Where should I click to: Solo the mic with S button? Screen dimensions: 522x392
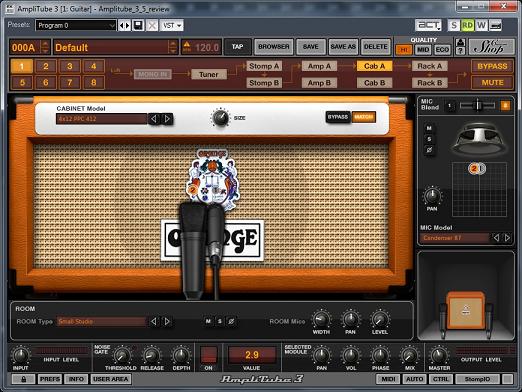pos(429,139)
